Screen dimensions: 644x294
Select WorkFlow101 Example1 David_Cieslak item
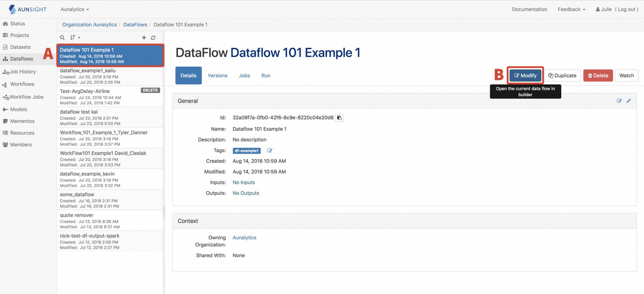point(110,159)
